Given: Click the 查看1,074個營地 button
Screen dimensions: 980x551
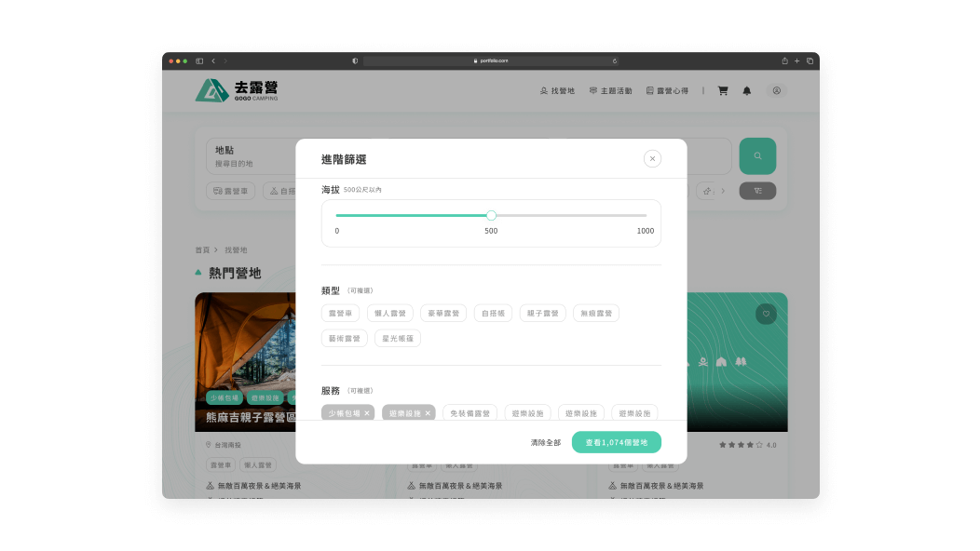Looking at the screenshot, I should pyautogui.click(x=616, y=442).
